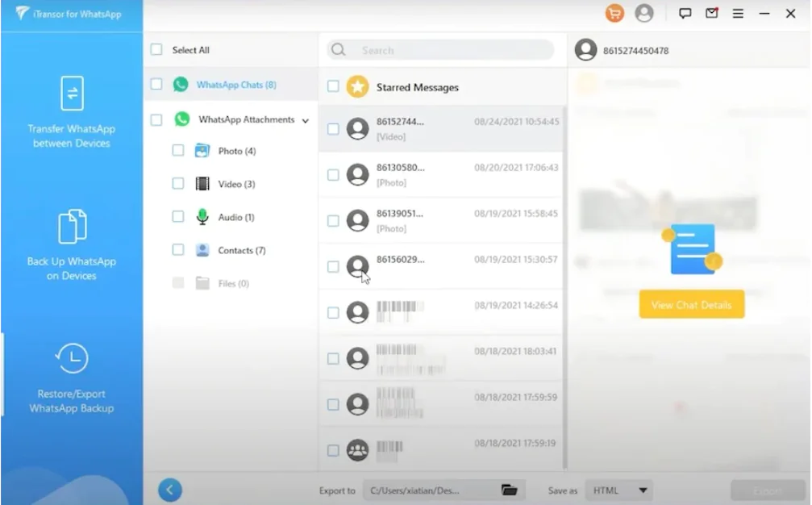The width and height of the screenshot is (812, 505).
Task: Open the hamburger menu
Action: coord(738,14)
